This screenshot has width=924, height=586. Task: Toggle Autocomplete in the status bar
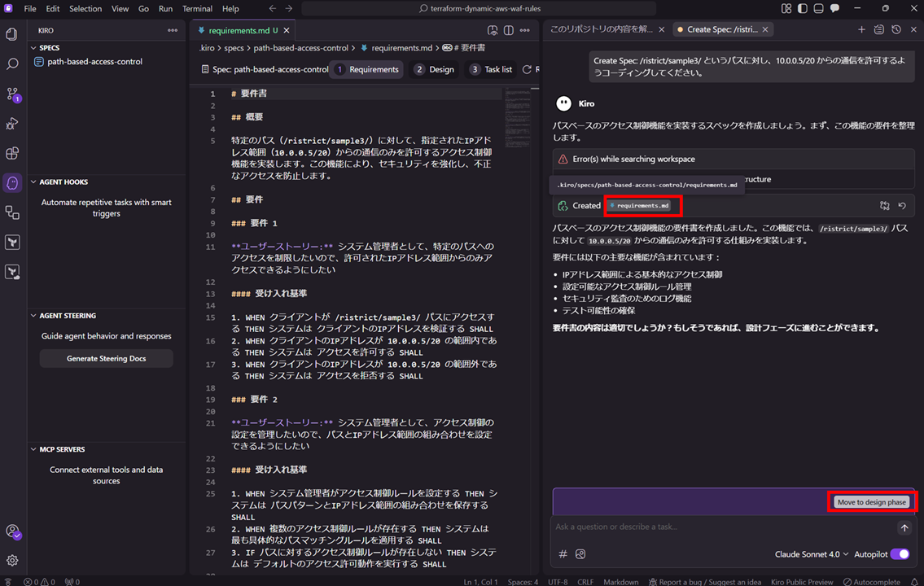click(872, 582)
